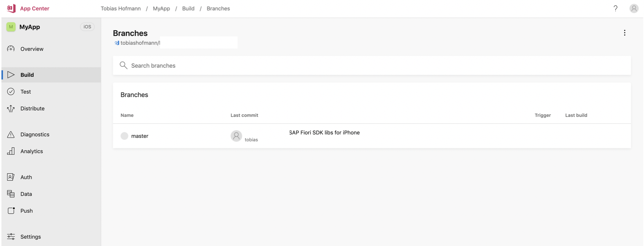This screenshot has width=644, height=246.
Task: Click the tobias commit author avatar
Action: point(236,136)
